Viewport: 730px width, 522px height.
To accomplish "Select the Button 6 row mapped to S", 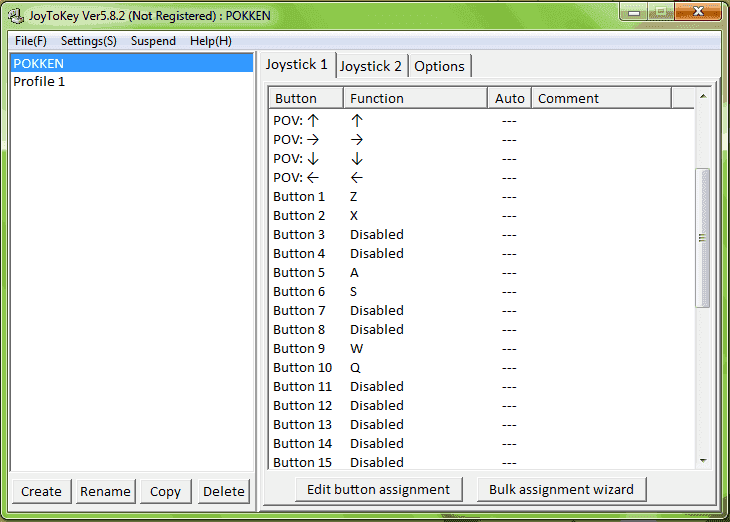I will pyautogui.click(x=482, y=292).
